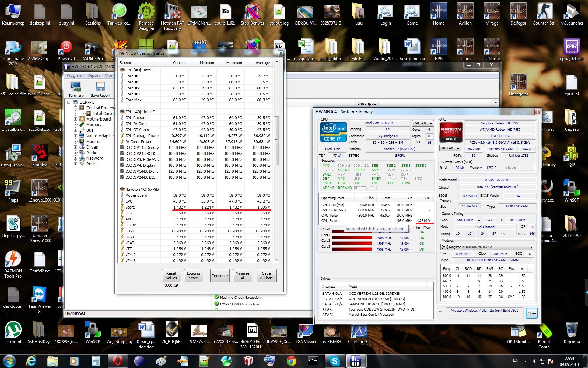This screenshot has width=588, height=368.
Task: Open TGA Viewer desktop icon
Action: pos(306,333)
